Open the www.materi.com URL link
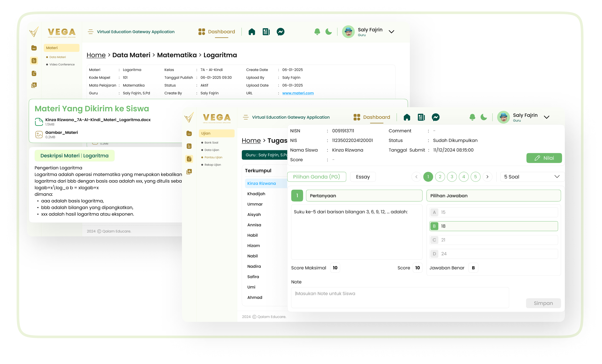Image resolution: width=602 pixels, height=364 pixels. [x=298, y=93]
